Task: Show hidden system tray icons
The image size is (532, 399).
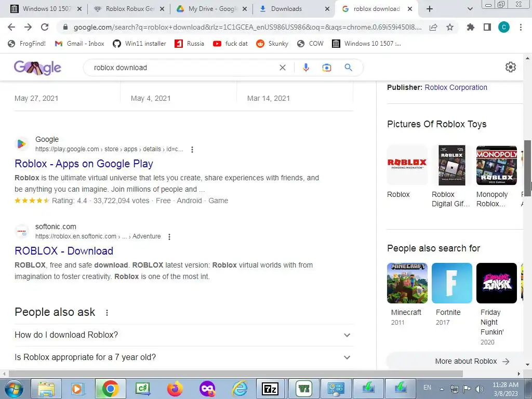Action: [442, 389]
